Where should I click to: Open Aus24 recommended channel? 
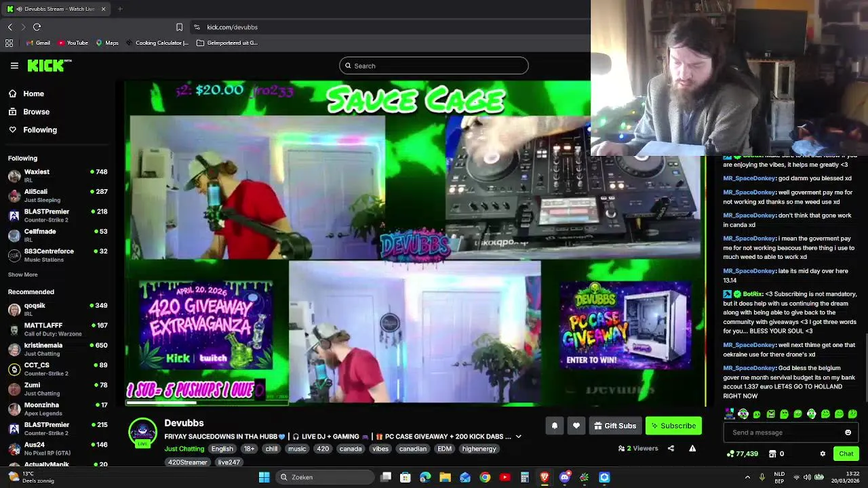[58, 448]
